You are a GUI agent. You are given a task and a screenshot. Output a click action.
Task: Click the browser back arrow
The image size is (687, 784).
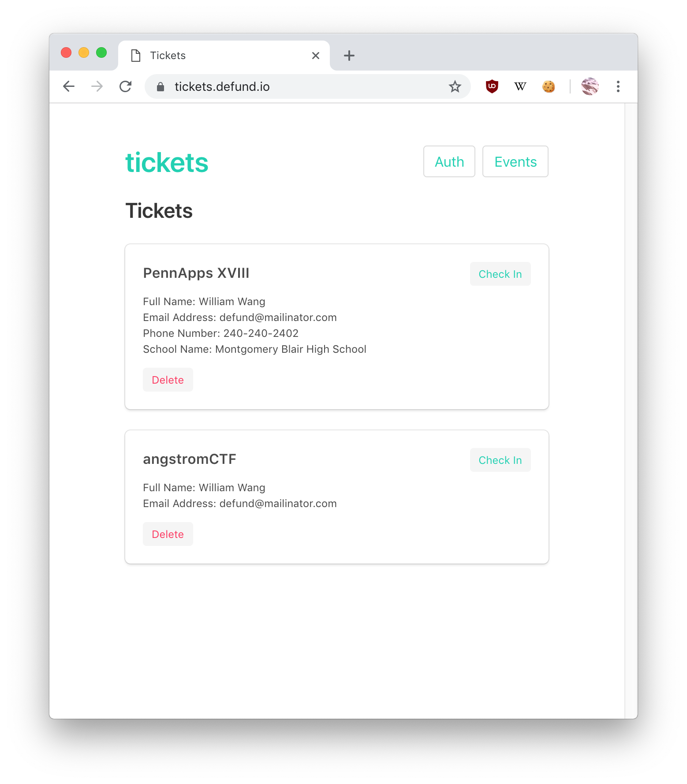69,86
